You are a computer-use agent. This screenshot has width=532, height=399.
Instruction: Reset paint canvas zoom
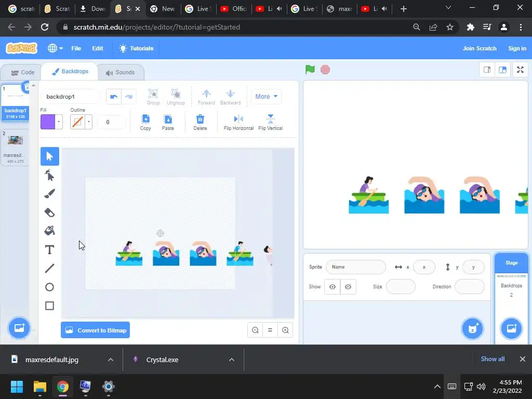[270, 330]
